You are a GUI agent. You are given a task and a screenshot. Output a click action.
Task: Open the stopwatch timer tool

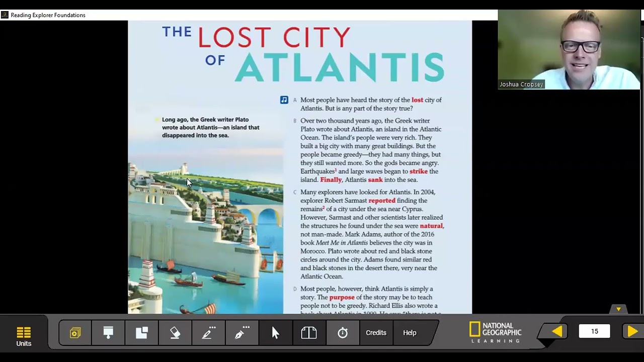tap(343, 333)
